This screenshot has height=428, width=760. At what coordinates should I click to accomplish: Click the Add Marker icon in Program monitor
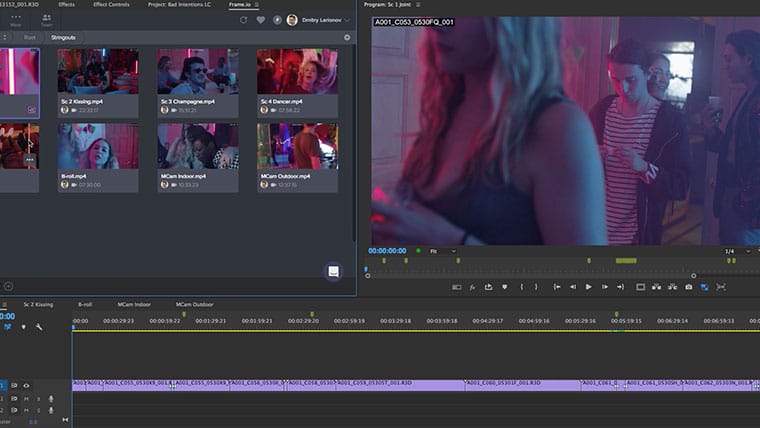(505, 287)
